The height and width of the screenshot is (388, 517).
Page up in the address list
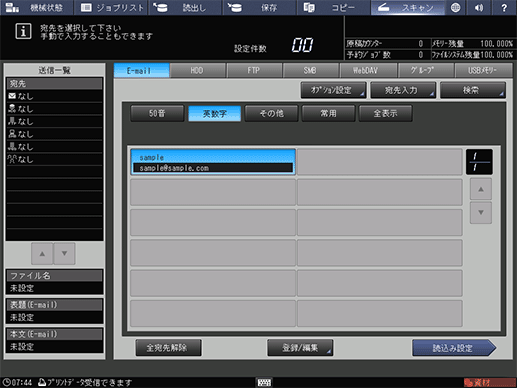tap(481, 189)
